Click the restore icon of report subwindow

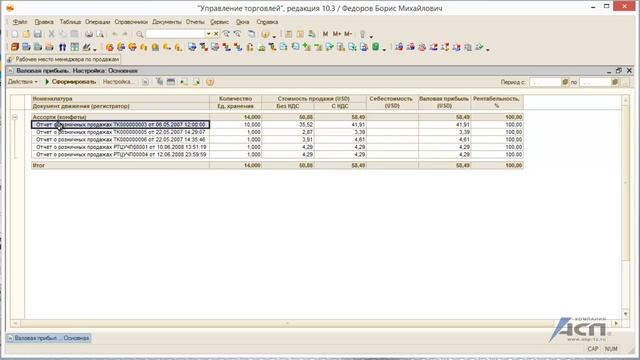coord(619,71)
